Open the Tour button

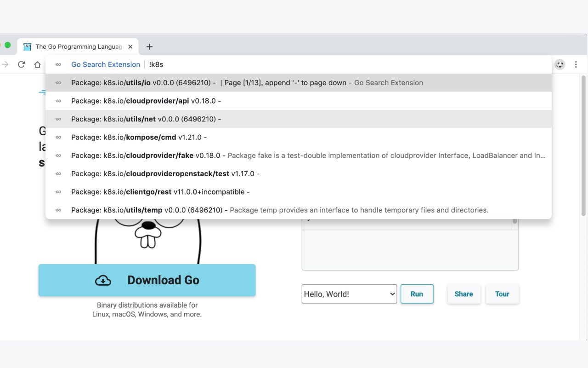(x=502, y=294)
